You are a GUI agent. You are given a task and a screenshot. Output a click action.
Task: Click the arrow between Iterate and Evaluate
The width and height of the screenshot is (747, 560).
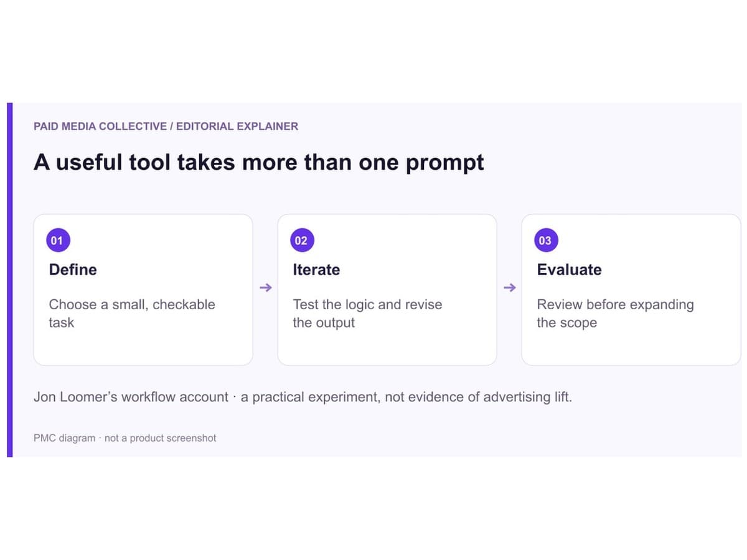[509, 287]
